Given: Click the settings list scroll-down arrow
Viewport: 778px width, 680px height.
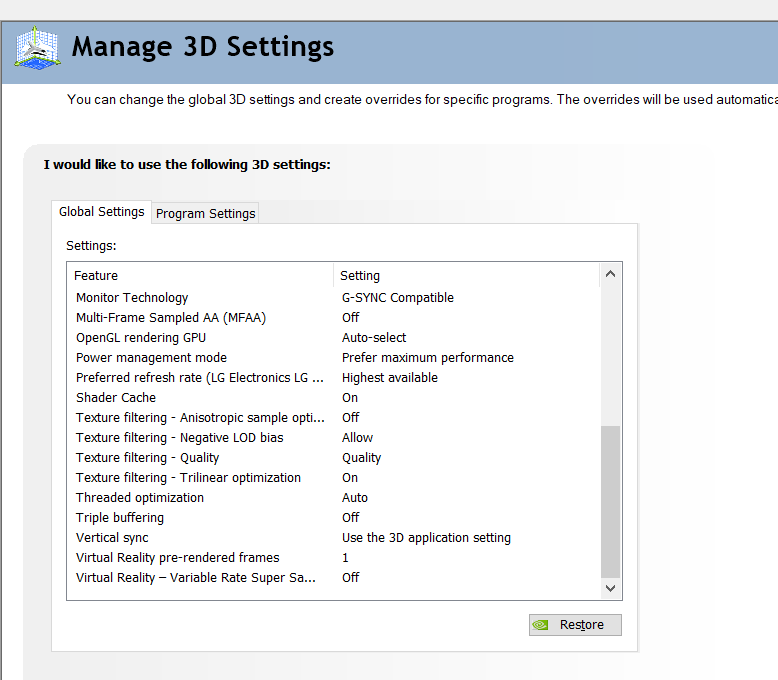Looking at the screenshot, I should [x=610, y=589].
